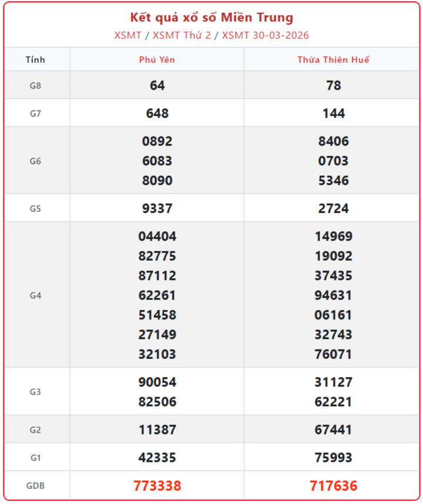Click Thừa Thiên Huế G3 number 31127
This screenshot has width=423, height=504.
coord(333,382)
